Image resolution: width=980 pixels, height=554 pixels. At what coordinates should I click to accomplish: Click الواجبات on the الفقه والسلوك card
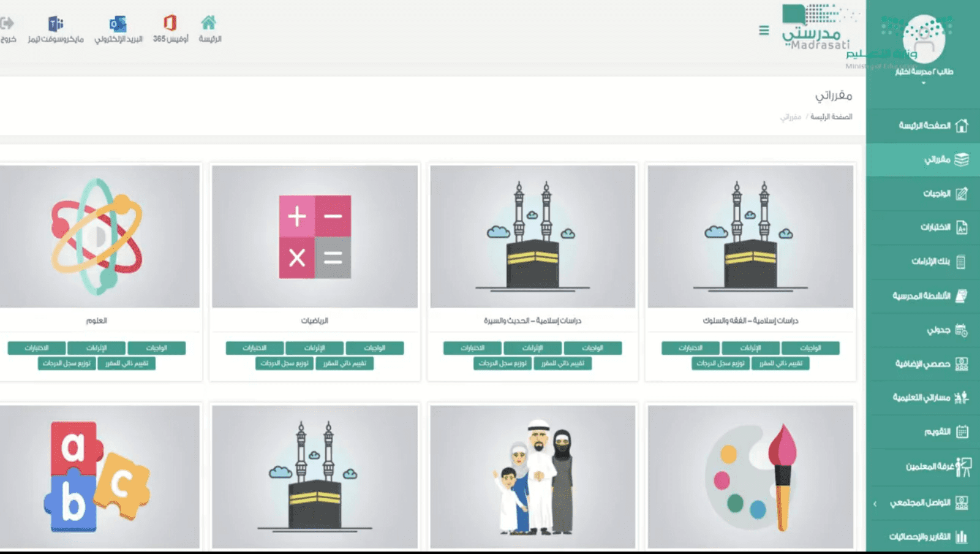click(x=810, y=348)
